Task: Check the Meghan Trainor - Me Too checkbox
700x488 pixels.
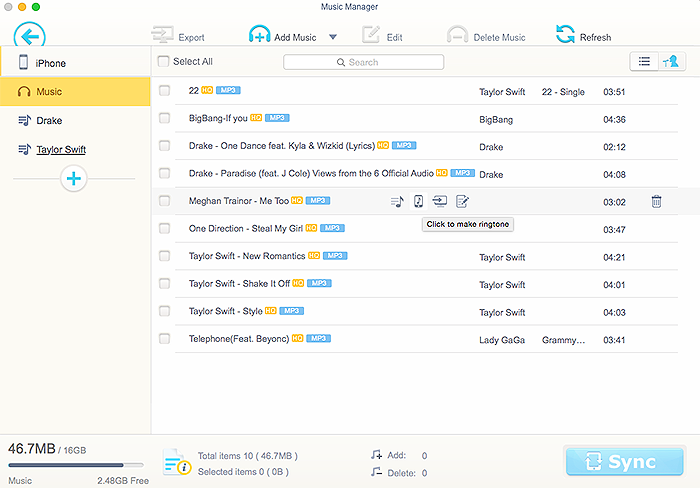Action: 164,200
